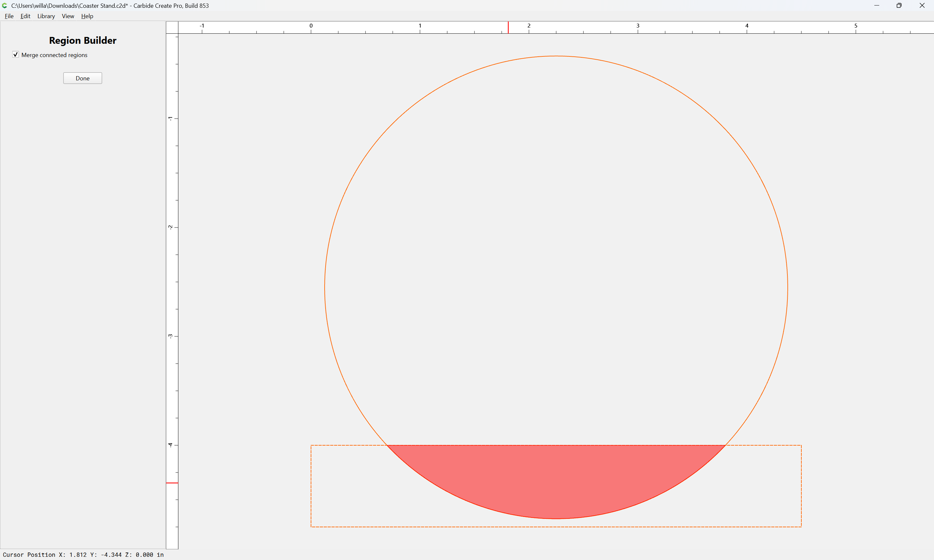Restore down the Carbide Create window
934x560 pixels.
(x=899, y=5)
